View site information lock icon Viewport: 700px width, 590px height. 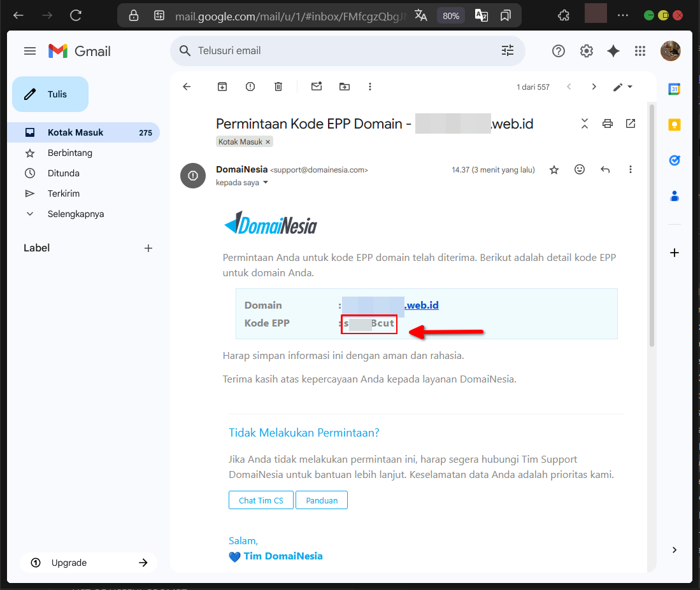pos(134,16)
